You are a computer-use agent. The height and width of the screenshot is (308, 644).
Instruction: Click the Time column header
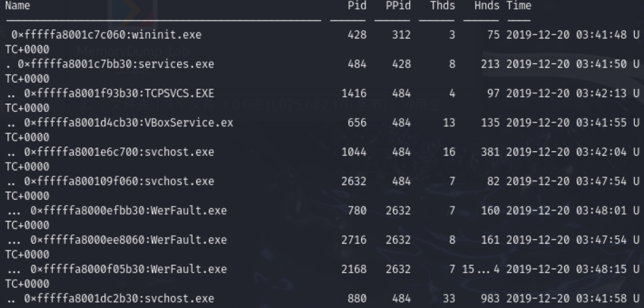pyautogui.click(x=519, y=6)
